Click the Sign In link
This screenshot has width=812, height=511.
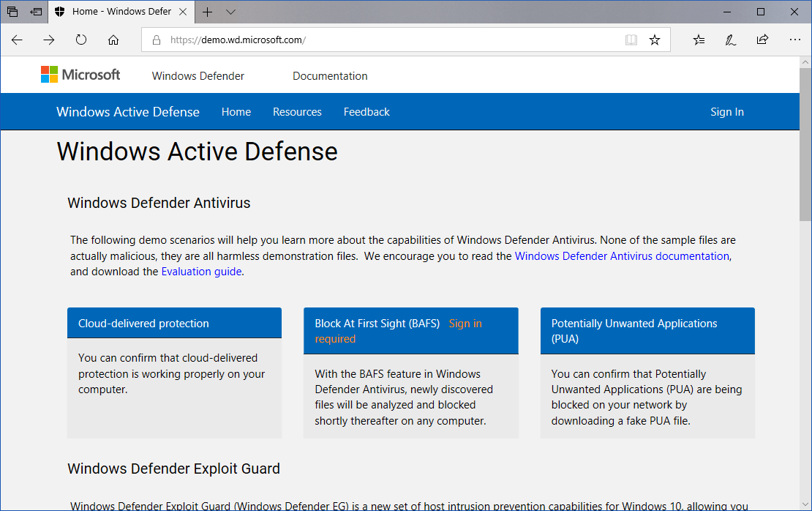coord(726,111)
